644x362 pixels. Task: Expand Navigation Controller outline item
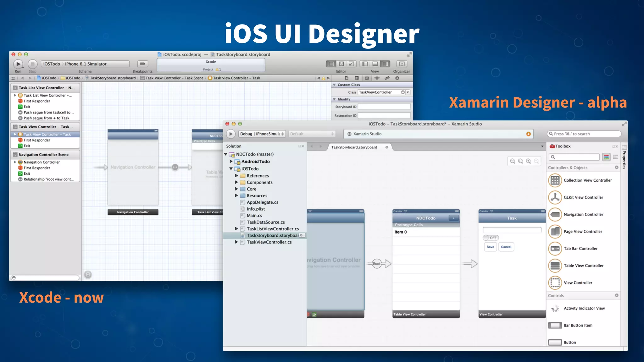(x=15, y=162)
